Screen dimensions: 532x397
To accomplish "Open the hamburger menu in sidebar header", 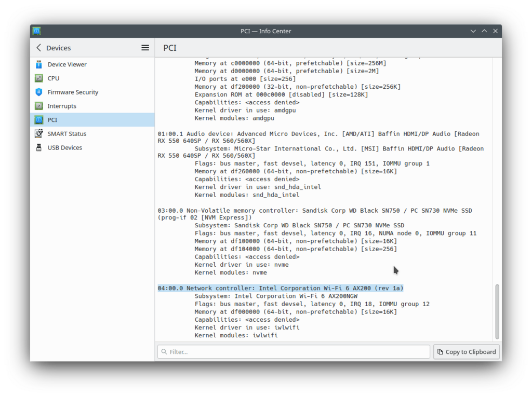I will point(145,48).
